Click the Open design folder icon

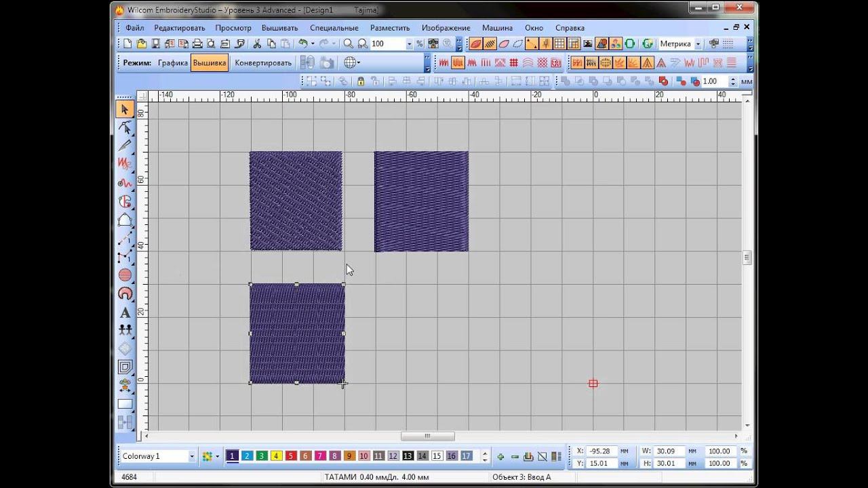[x=142, y=44]
